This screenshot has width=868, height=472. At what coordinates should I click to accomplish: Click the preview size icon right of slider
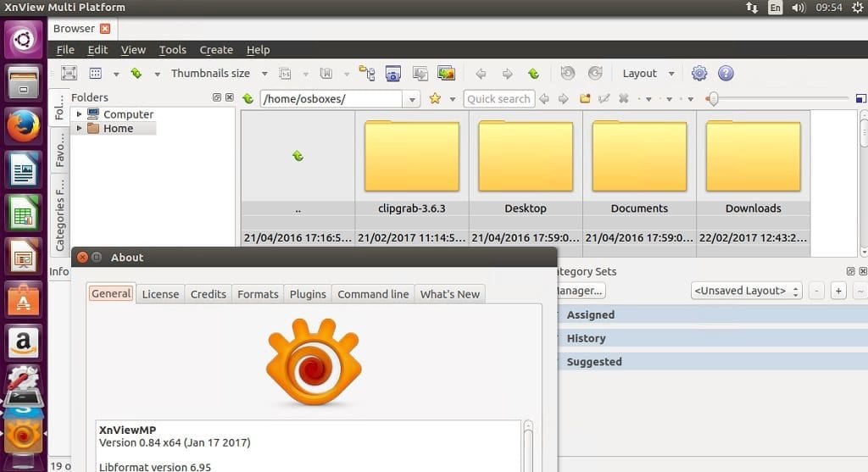pos(861,98)
